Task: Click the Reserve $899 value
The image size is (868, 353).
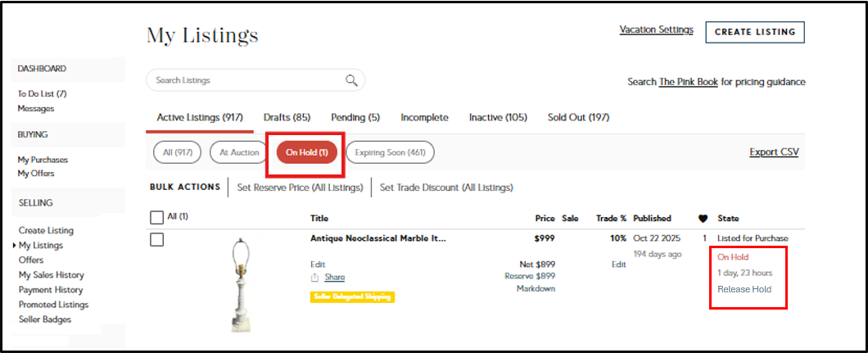Action: click(530, 276)
